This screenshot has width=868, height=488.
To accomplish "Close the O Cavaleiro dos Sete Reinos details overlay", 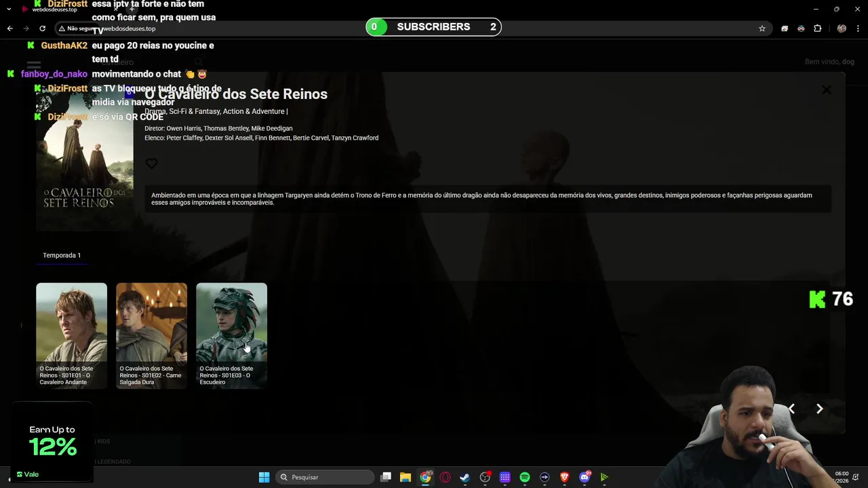I will pyautogui.click(x=826, y=90).
